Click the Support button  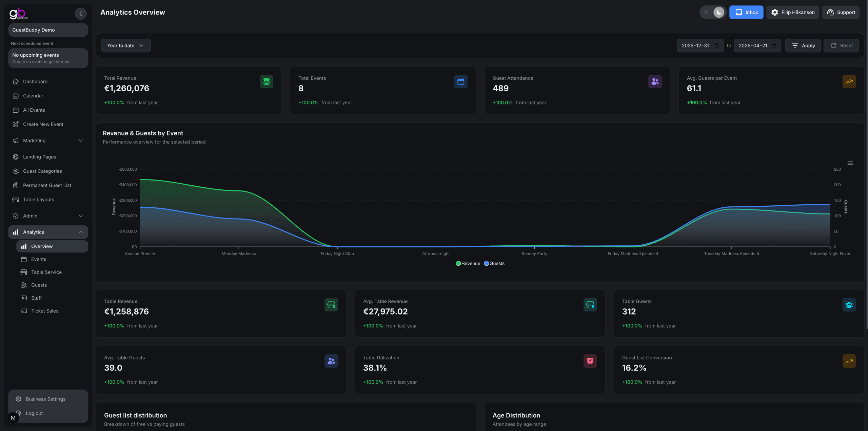pos(841,12)
